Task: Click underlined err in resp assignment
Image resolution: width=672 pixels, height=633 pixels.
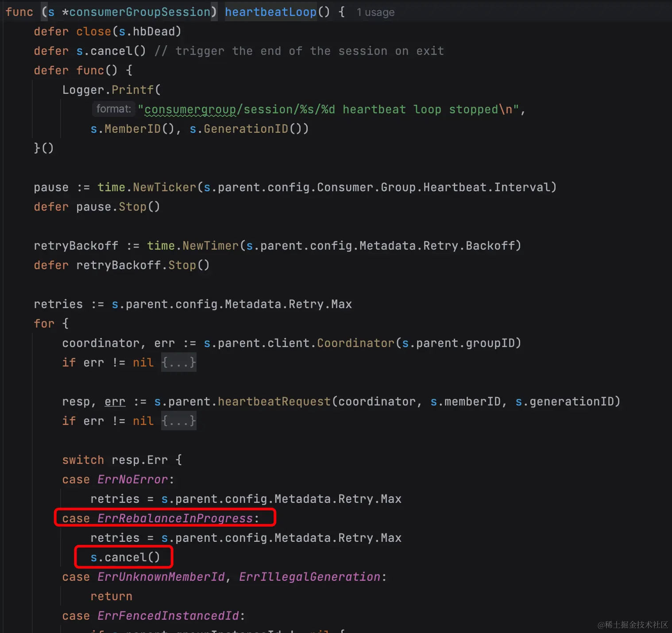Action: [115, 401]
